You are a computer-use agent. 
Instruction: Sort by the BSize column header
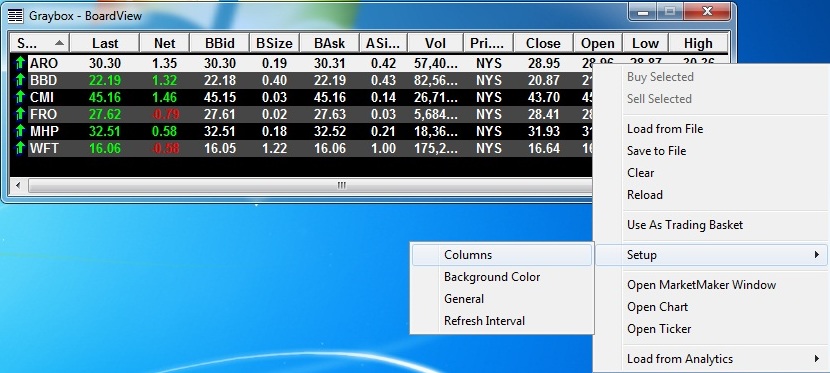click(x=274, y=43)
